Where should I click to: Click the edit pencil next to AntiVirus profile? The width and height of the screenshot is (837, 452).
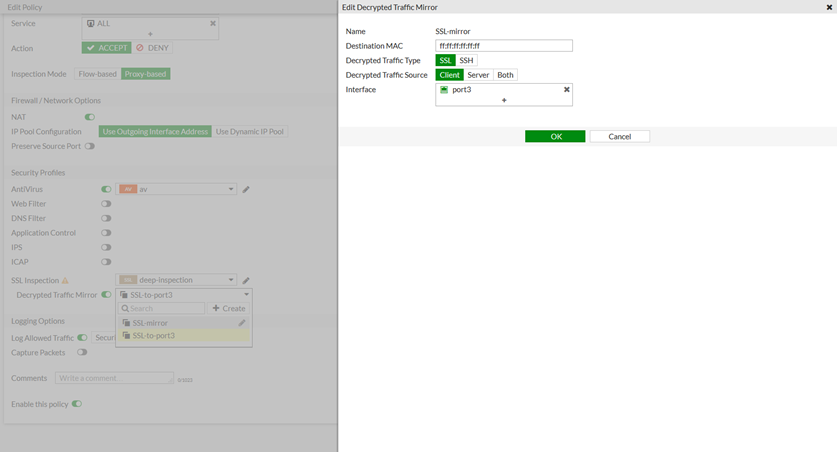pyautogui.click(x=246, y=189)
